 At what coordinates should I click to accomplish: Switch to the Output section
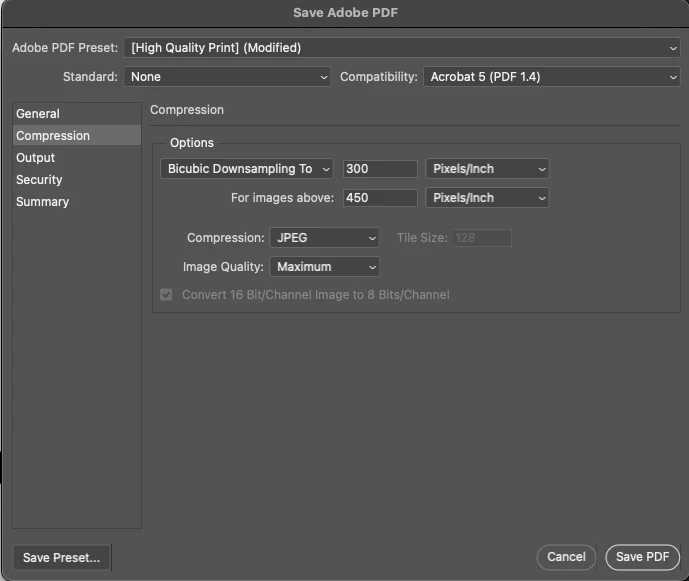click(x=77, y=157)
